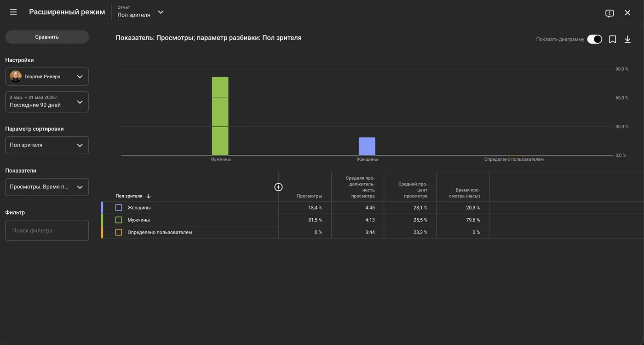
Task: Expand the Показатели metrics dropdown
Action: pyautogui.click(x=47, y=187)
